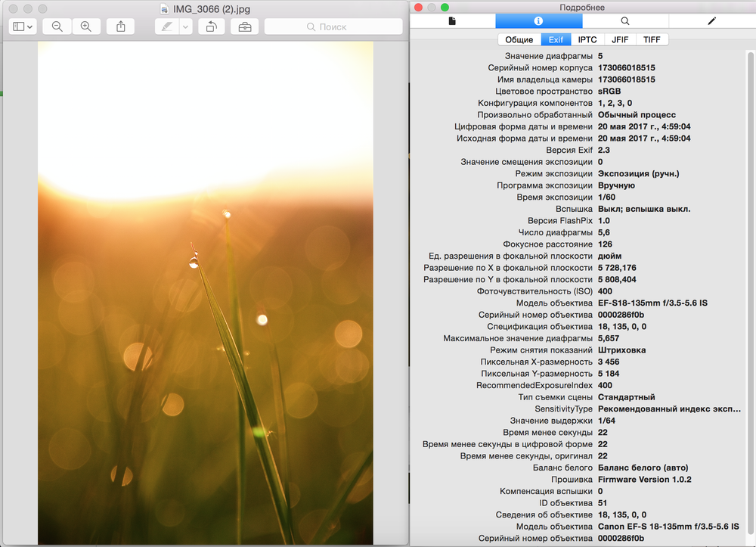Open Keywords magnifier tab in Inspector
Screen dimensions: 756x547
624,21
